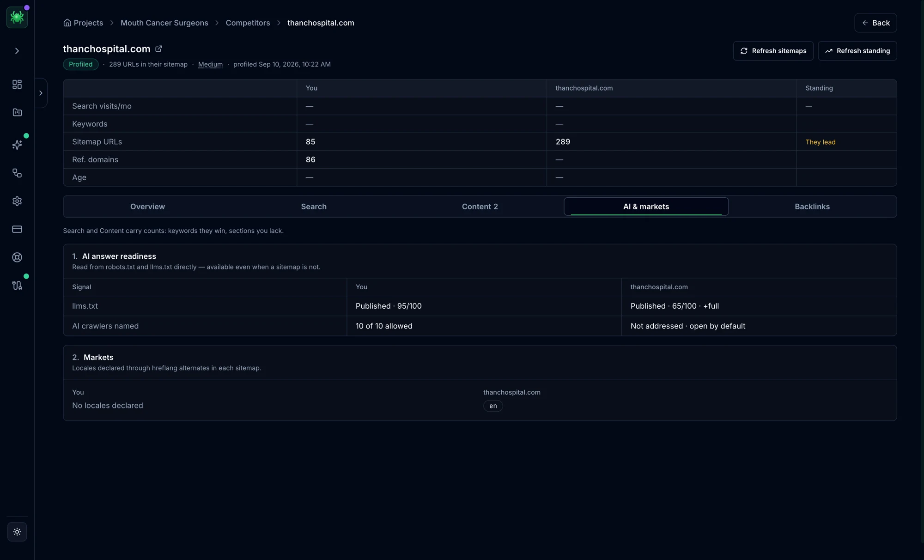Switch to the Search tab

[314, 207]
